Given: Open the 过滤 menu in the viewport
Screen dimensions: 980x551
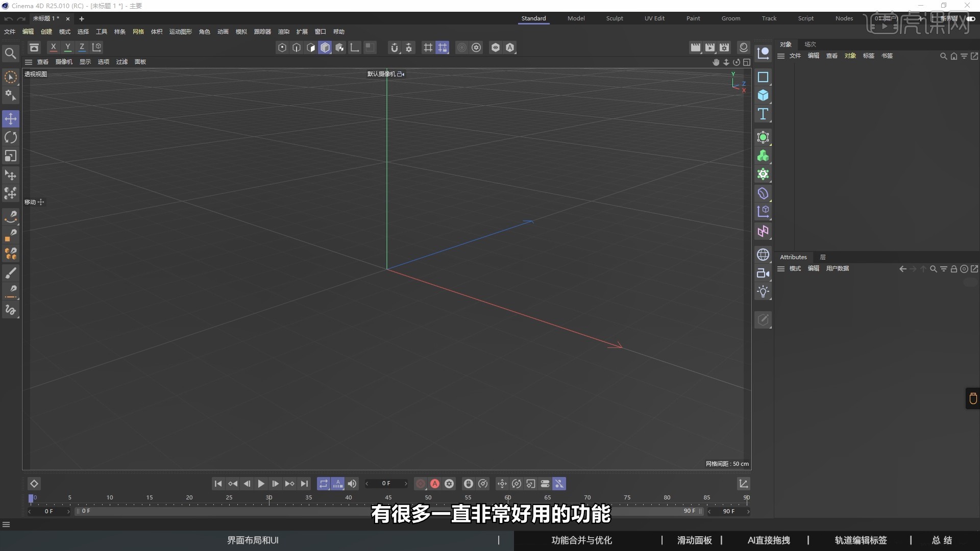Looking at the screenshot, I should point(121,62).
